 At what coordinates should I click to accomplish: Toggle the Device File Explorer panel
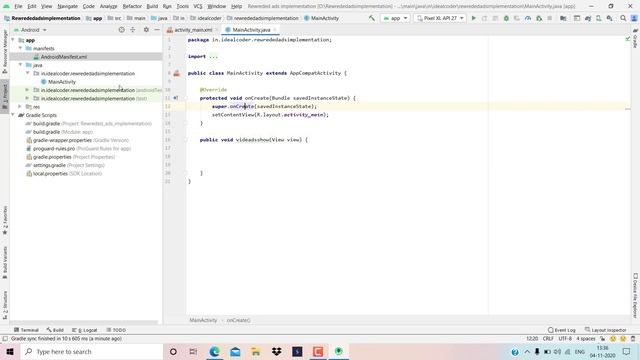click(635, 296)
